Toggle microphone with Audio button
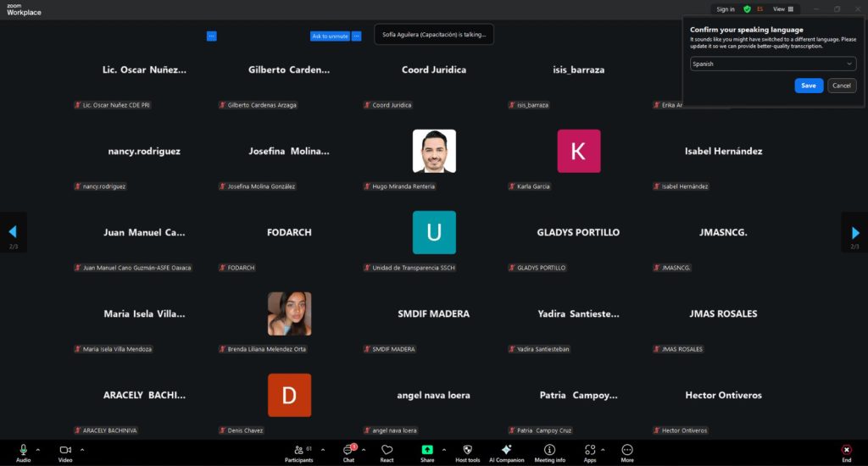This screenshot has width=868, height=466. point(23,452)
